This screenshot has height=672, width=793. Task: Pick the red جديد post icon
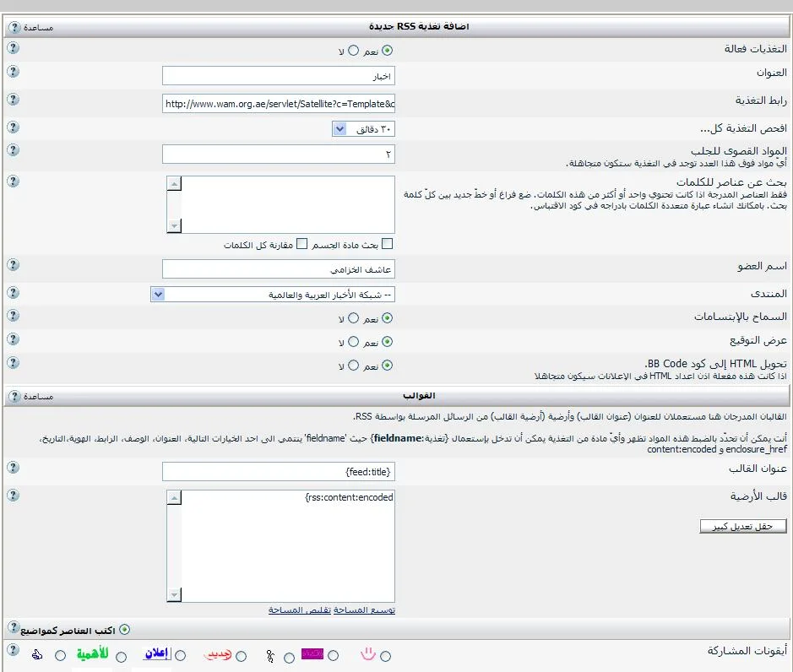pyautogui.click(x=242, y=656)
